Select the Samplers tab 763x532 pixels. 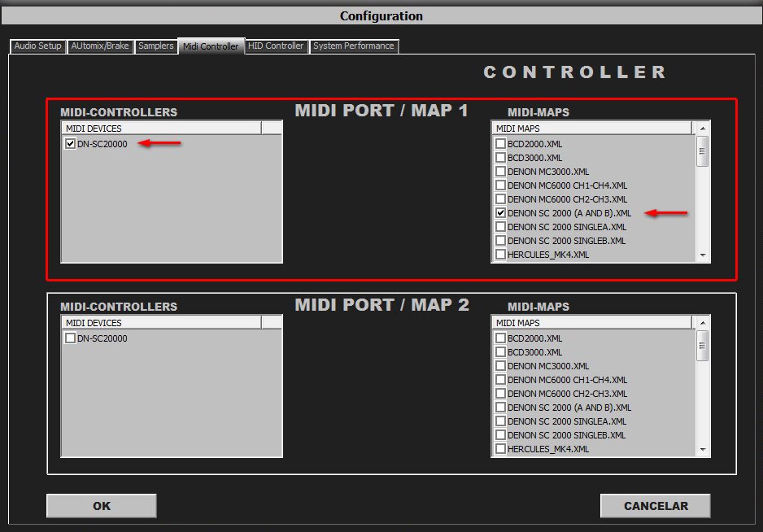(x=156, y=46)
